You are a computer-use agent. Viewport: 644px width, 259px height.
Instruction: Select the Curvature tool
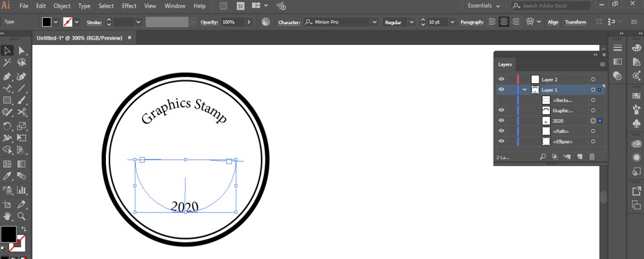tap(21, 76)
